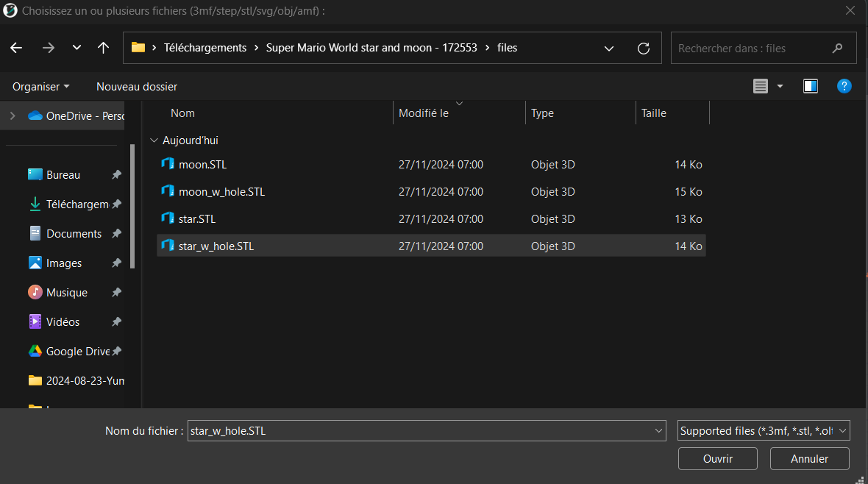Click the 3D object icon for star_w_hole.STL

[168, 245]
